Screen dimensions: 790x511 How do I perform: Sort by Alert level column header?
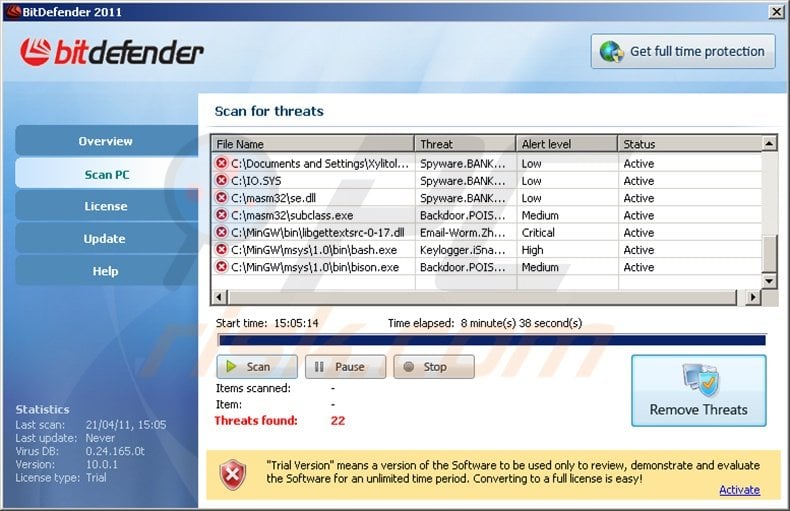pos(567,144)
